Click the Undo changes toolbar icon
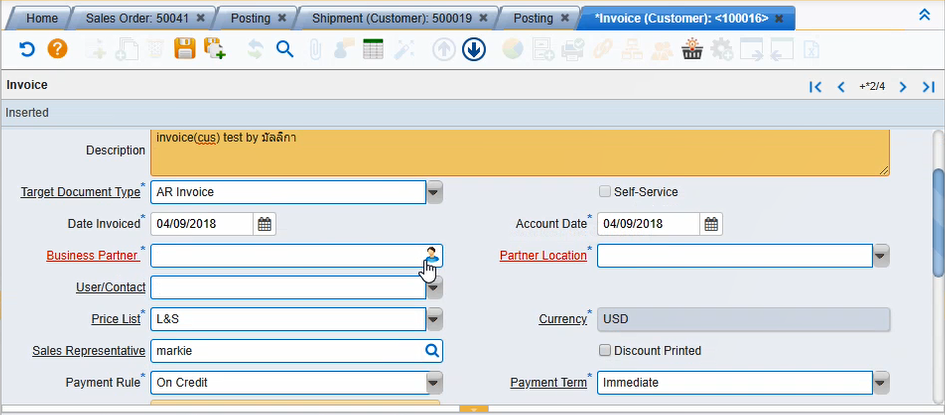 28,49
